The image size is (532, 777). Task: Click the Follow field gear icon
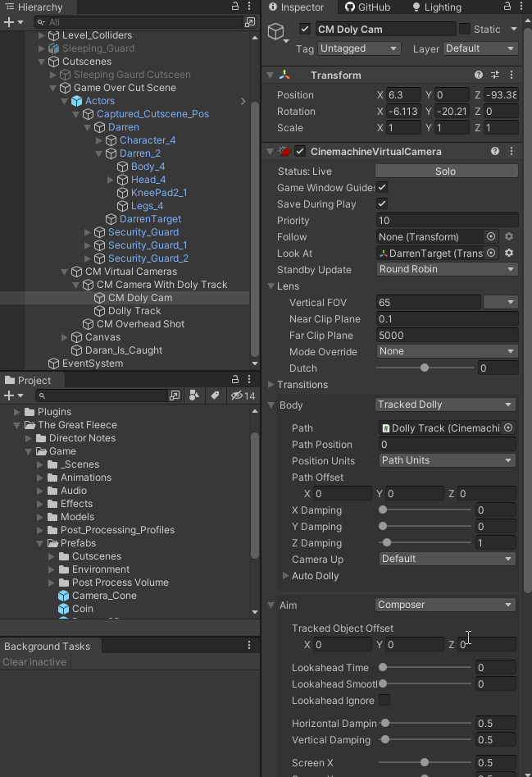[509, 237]
